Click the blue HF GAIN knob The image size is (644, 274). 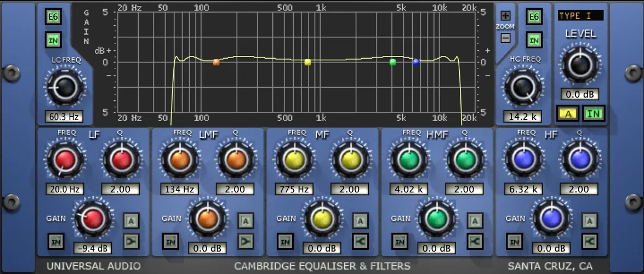(x=551, y=219)
